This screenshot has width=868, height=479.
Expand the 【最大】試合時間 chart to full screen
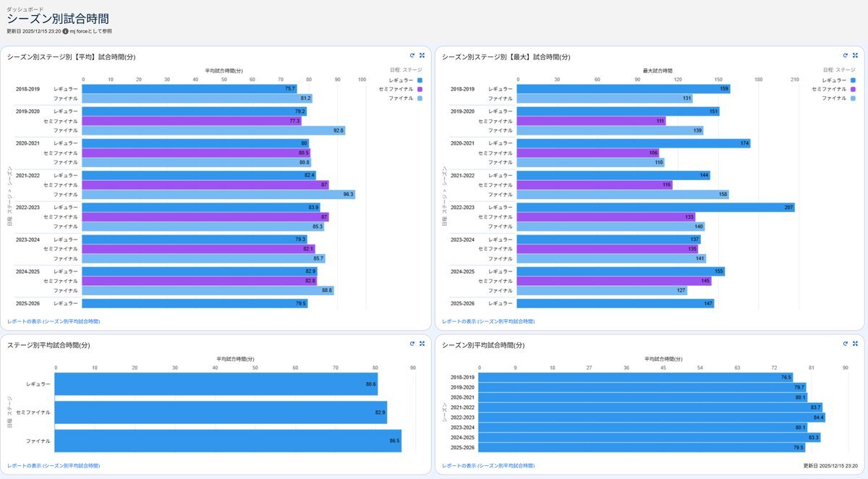[x=855, y=55]
